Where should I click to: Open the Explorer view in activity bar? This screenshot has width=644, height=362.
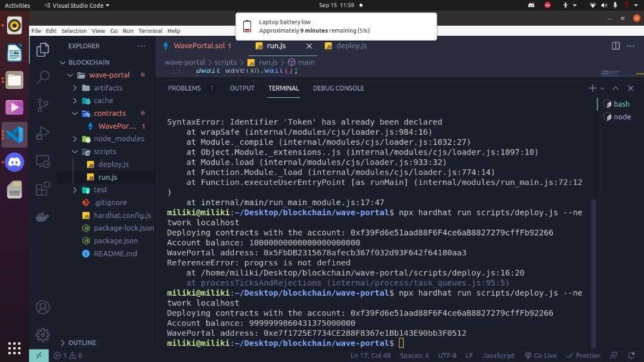(x=43, y=50)
